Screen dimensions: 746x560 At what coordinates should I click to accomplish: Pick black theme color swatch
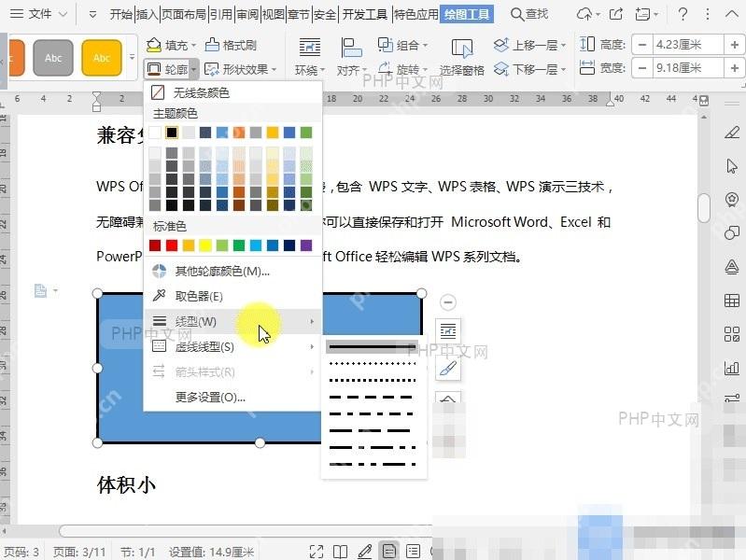pos(172,133)
